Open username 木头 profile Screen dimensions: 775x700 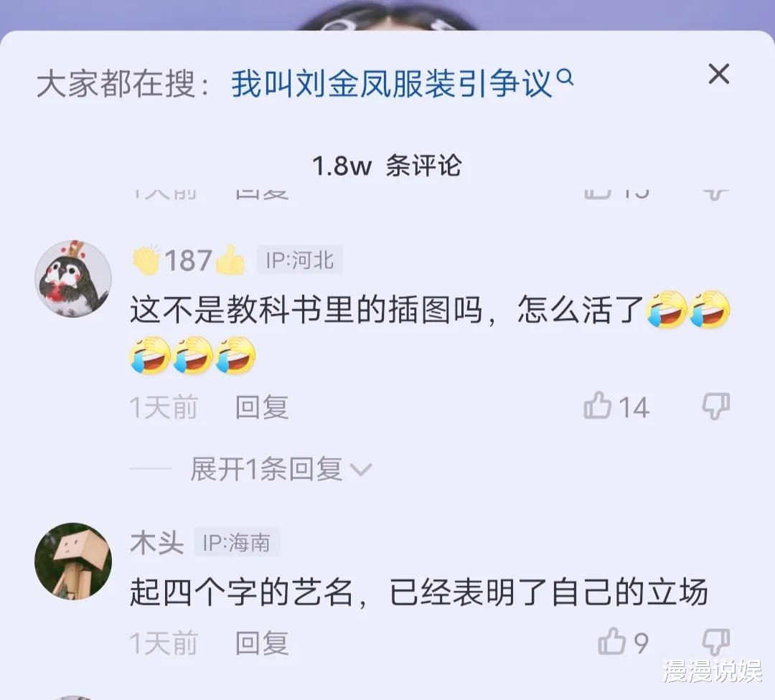tap(157, 542)
